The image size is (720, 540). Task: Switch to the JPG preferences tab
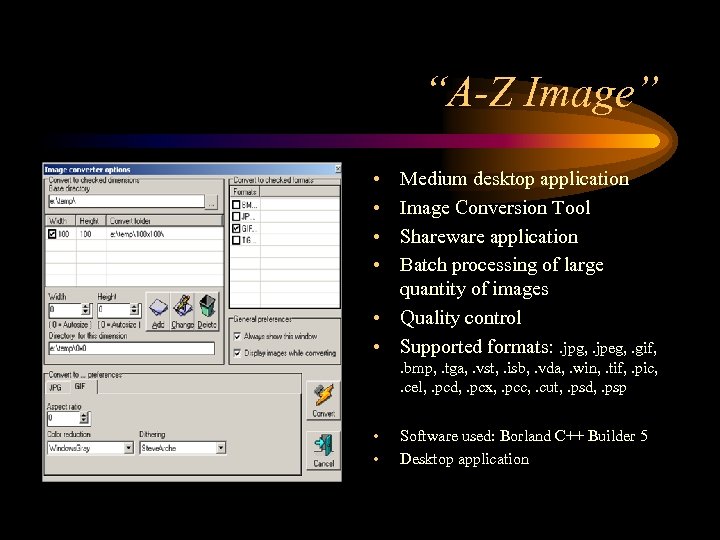tap(55, 388)
